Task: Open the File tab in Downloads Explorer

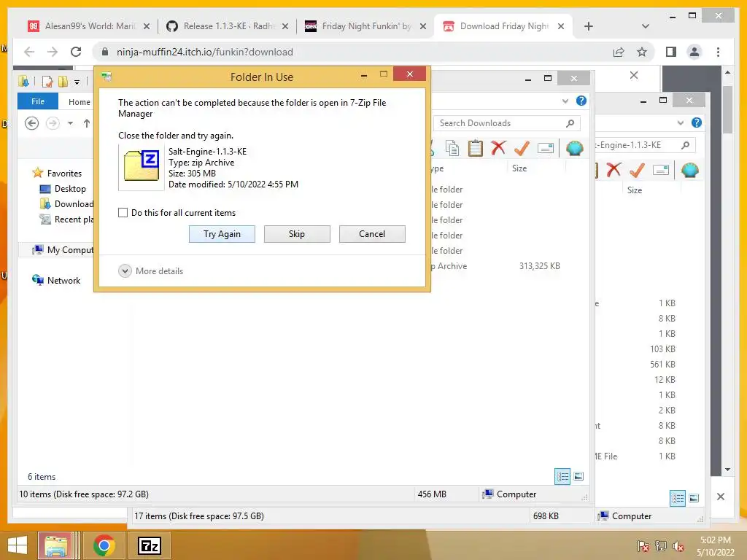Action: click(x=38, y=101)
